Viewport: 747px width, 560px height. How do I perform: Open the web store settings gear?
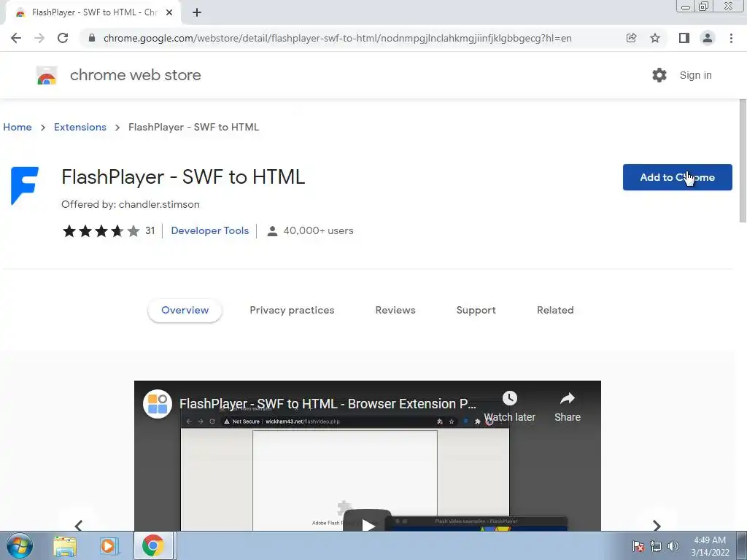[659, 75]
